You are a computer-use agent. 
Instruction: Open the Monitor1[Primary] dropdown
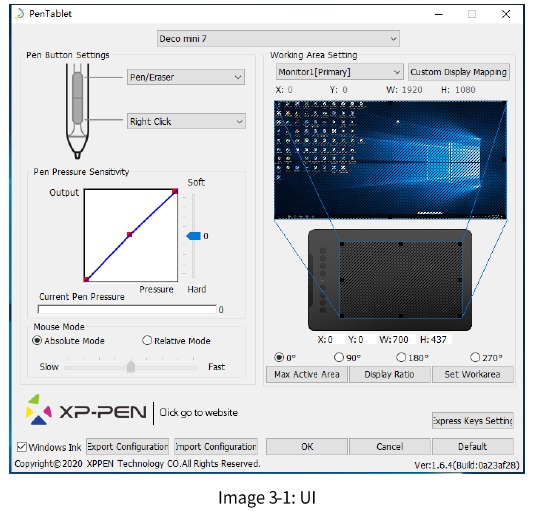pyautogui.click(x=340, y=72)
